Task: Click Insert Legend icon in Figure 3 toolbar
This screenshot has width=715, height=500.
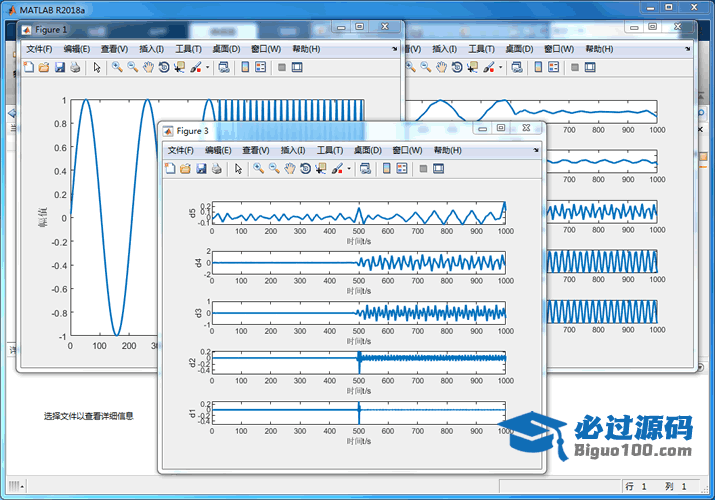Action: pyautogui.click(x=402, y=169)
